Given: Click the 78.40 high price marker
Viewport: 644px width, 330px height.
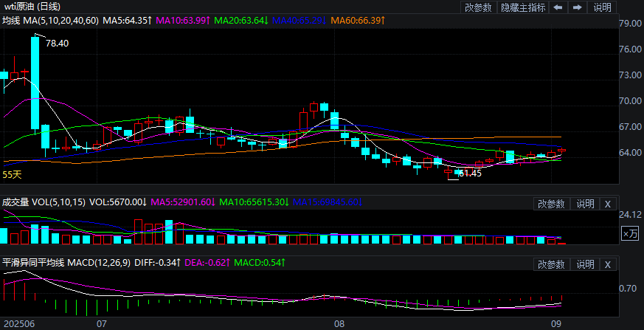Looking at the screenshot, I should [57, 44].
